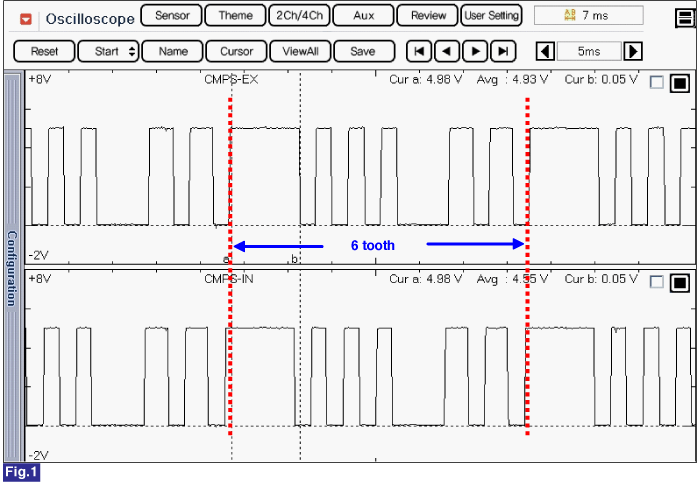Open the list menu icon at top right
The height and width of the screenshot is (482, 700).
tap(685, 18)
